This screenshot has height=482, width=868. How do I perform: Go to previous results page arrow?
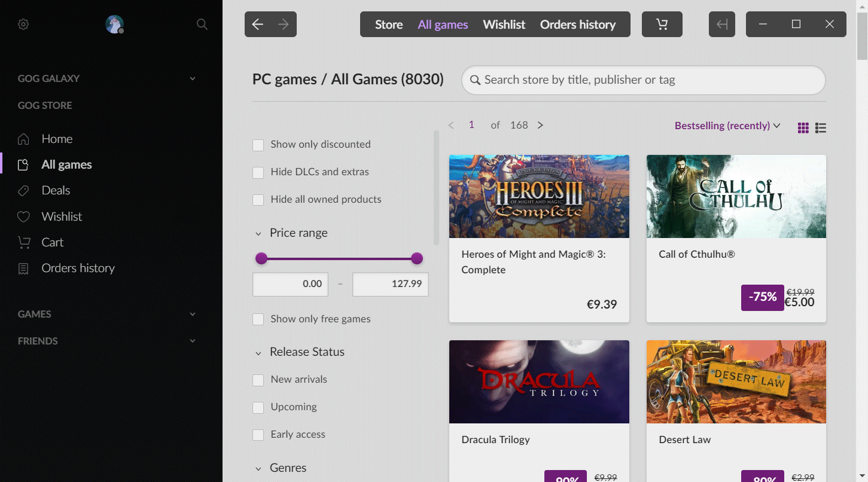[451, 125]
